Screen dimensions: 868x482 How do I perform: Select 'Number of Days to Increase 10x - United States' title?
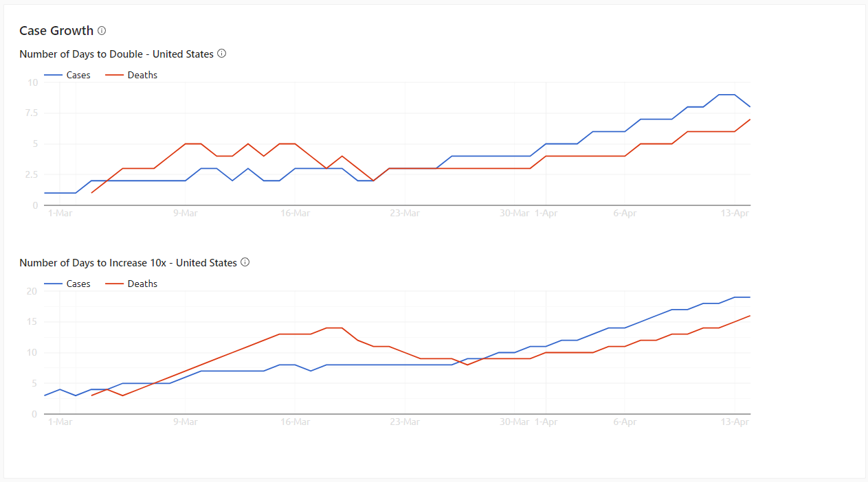[128, 263]
